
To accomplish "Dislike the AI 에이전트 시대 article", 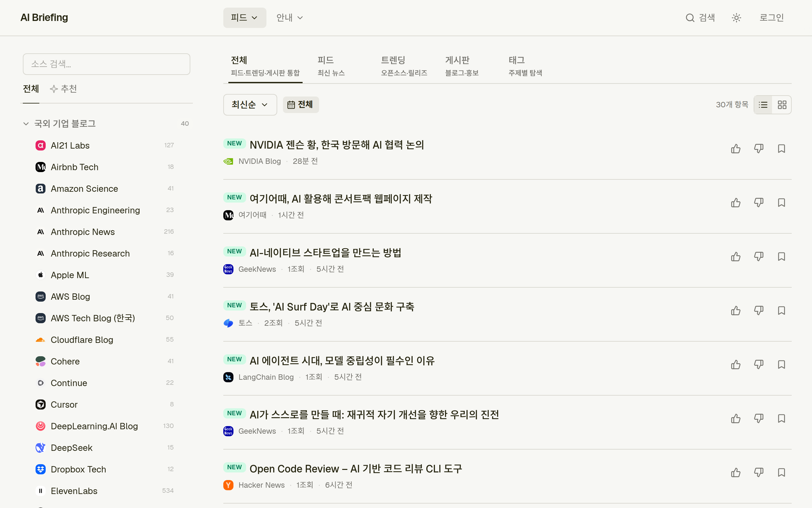I will click(759, 364).
